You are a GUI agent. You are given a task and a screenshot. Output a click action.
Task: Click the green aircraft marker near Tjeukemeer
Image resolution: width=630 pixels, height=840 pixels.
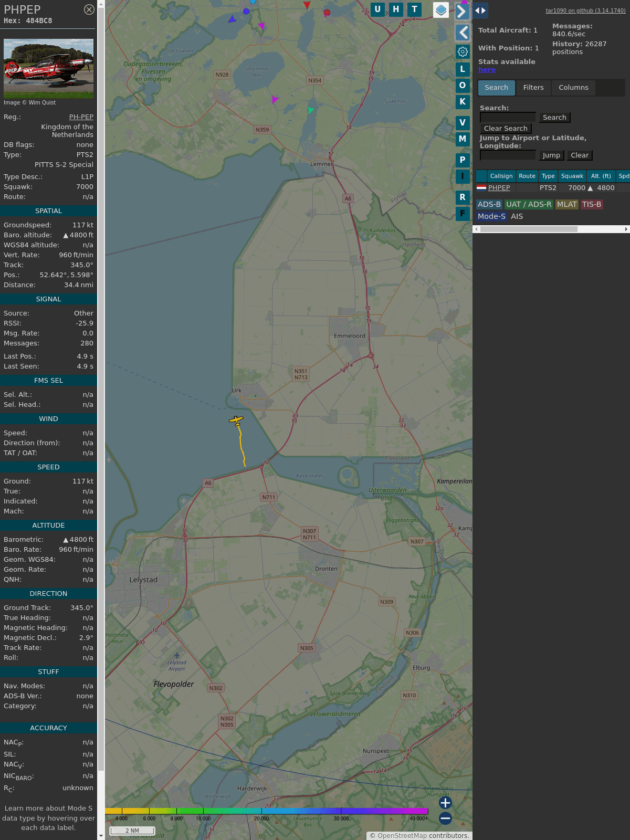(x=311, y=110)
